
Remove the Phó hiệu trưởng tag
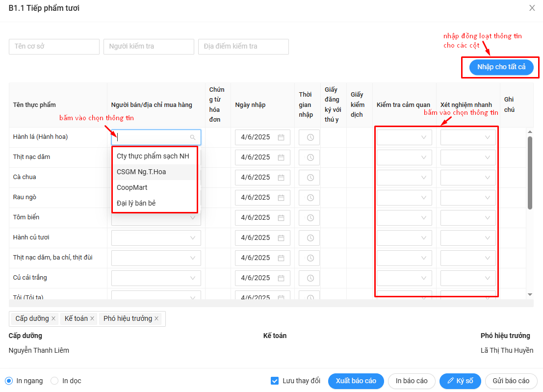coord(156,318)
